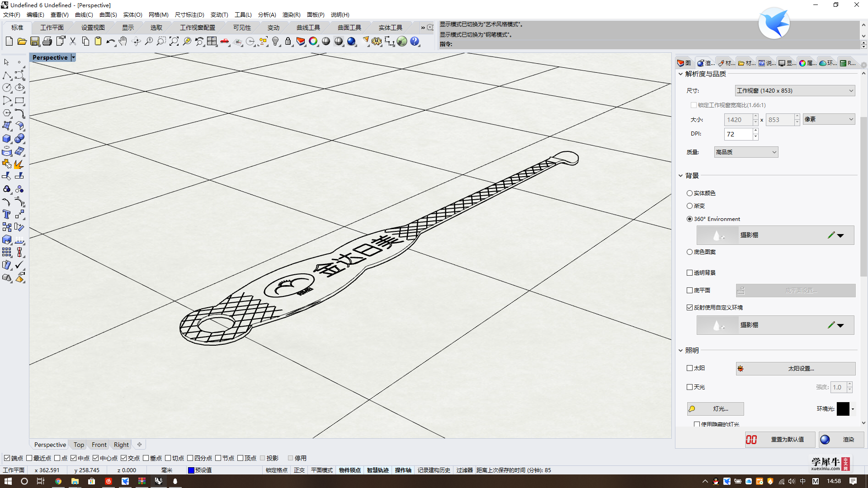Open the 360° Environment 摄影棚 dropdown
The height and width of the screenshot is (488, 868).
840,235
